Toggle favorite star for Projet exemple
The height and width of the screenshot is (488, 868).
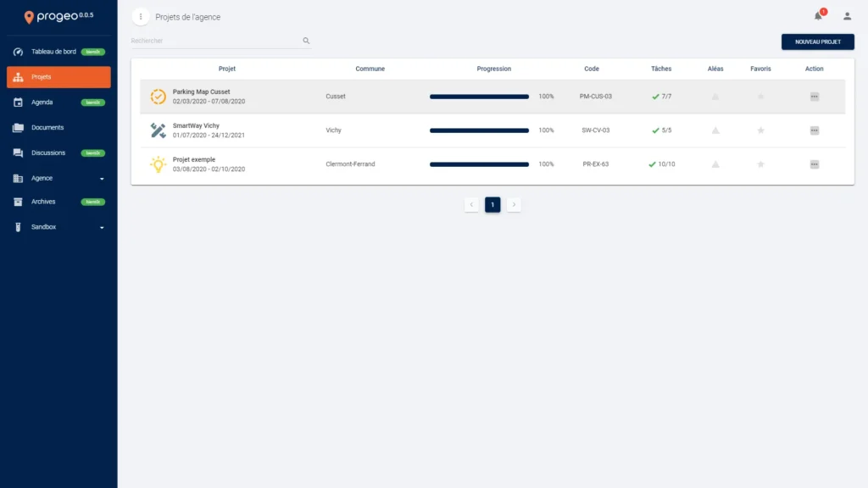tap(760, 164)
